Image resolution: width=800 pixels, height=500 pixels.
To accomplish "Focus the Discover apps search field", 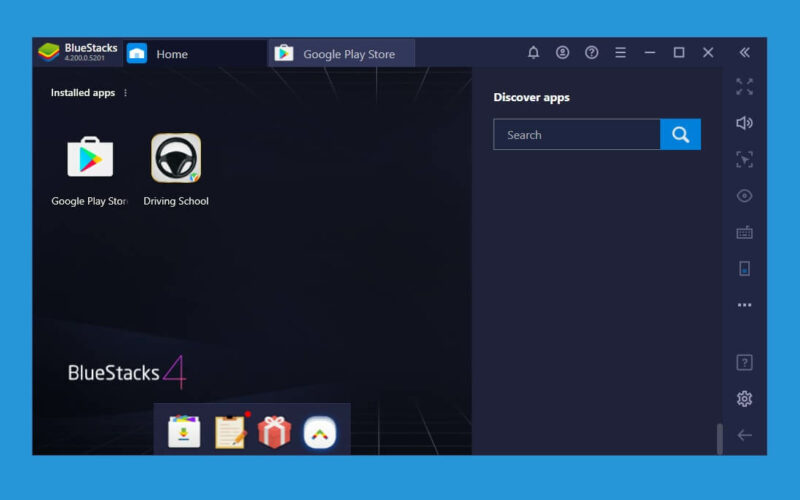I will (x=577, y=135).
